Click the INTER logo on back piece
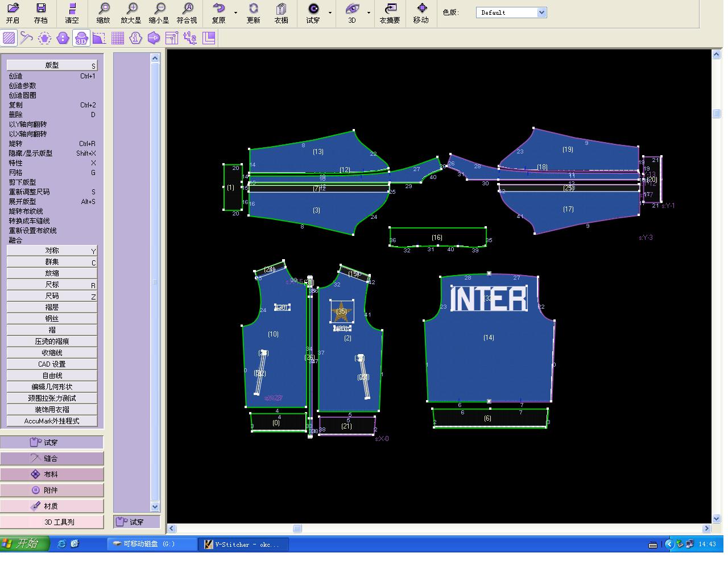 pyautogui.click(x=489, y=299)
